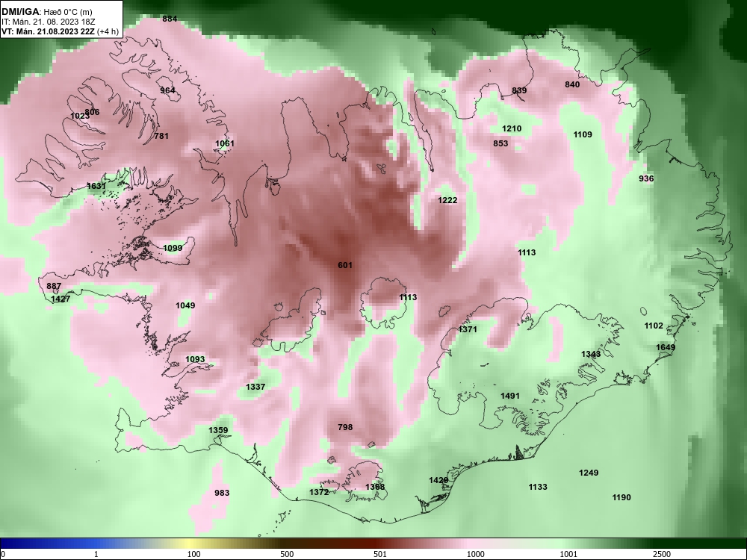This screenshot has width=747, height=560.
Task: Click the 1099 map value
Action: [x=173, y=248]
